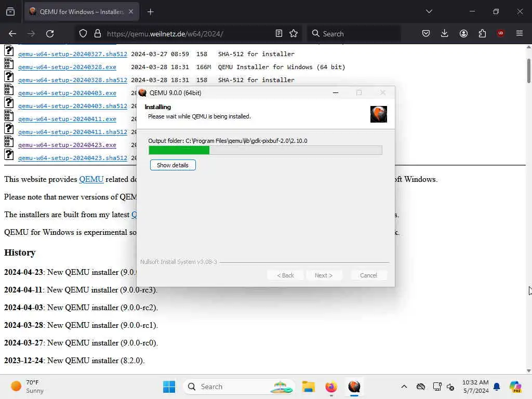Click the network tray icon
This screenshot has width=532, height=399.
point(437,387)
